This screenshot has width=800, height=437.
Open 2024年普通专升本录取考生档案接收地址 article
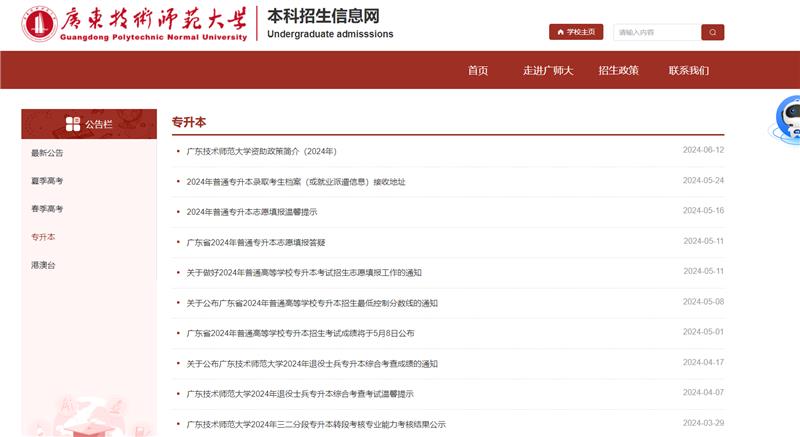[296, 182]
